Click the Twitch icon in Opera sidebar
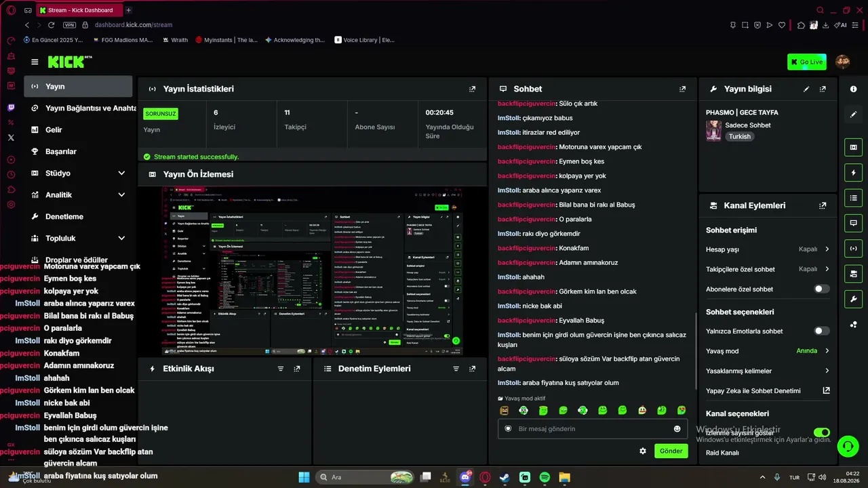 pyautogui.click(x=11, y=108)
